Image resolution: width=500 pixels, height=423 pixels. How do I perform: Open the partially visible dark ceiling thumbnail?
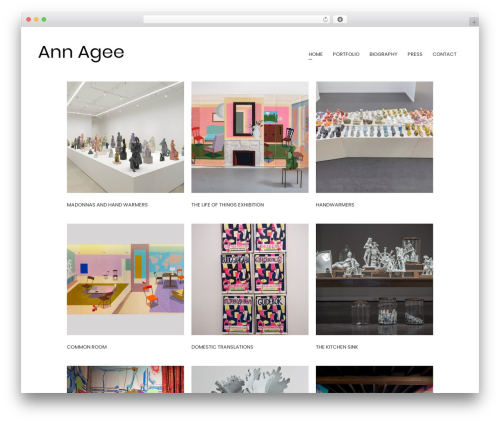(374, 379)
